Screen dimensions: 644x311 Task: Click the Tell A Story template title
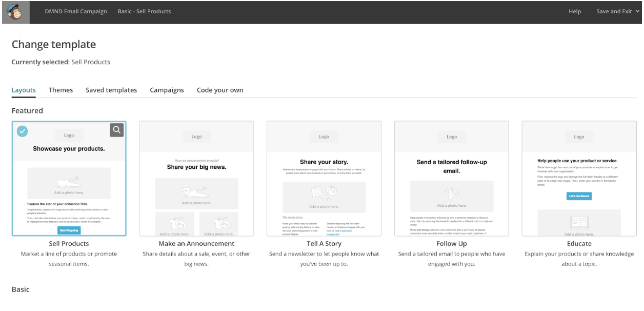pos(324,244)
